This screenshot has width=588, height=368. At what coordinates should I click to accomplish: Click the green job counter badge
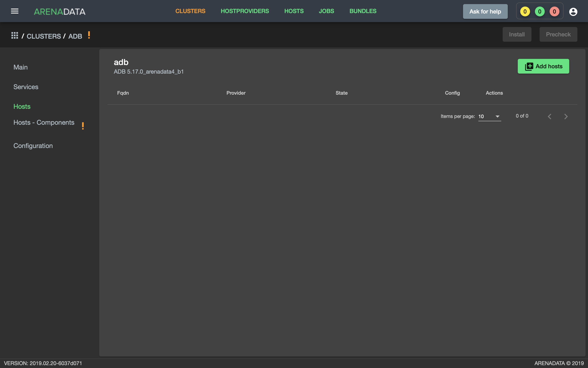point(539,11)
